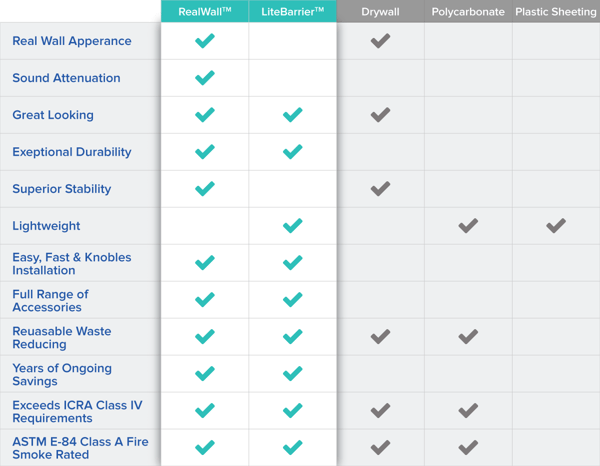Select the LiteBarrier column header

tap(292, 11)
